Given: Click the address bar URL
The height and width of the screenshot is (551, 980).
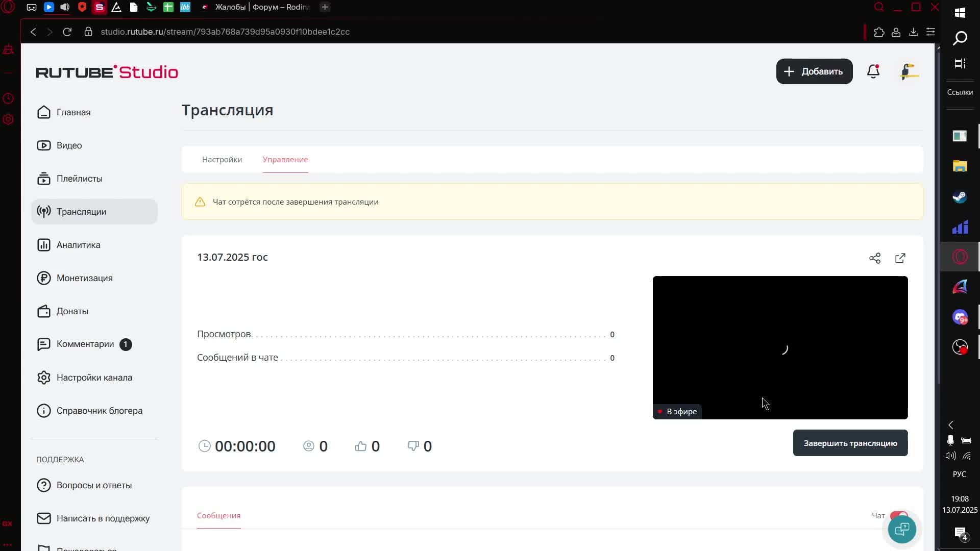Looking at the screenshot, I should click(225, 32).
